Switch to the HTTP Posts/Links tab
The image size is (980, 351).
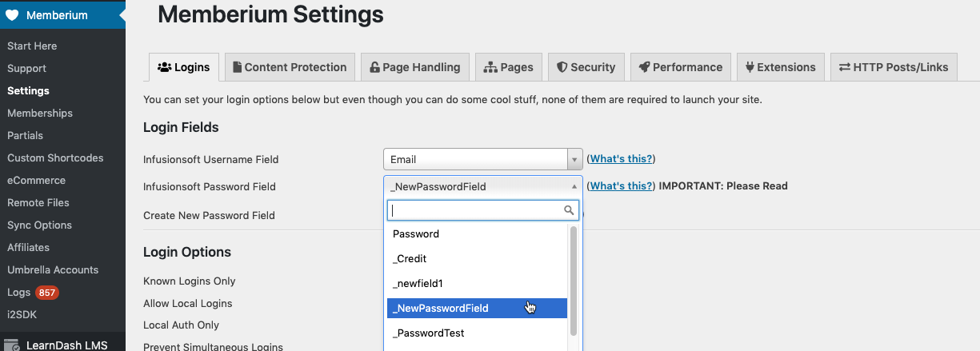pos(894,67)
